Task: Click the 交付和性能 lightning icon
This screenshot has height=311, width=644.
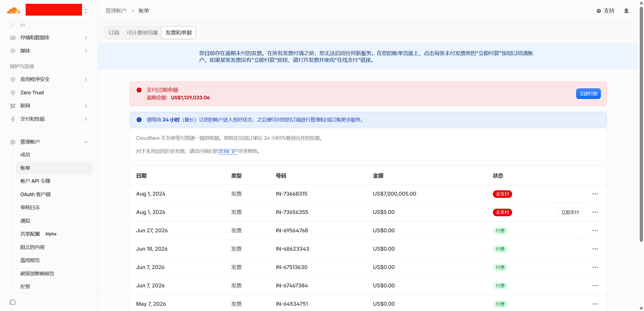Action: (13, 119)
